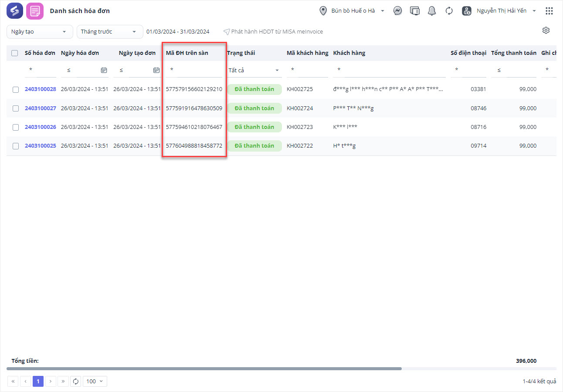Sort by Mã ĐH trên sàn column header
The height and width of the screenshot is (392, 563).
(x=187, y=53)
